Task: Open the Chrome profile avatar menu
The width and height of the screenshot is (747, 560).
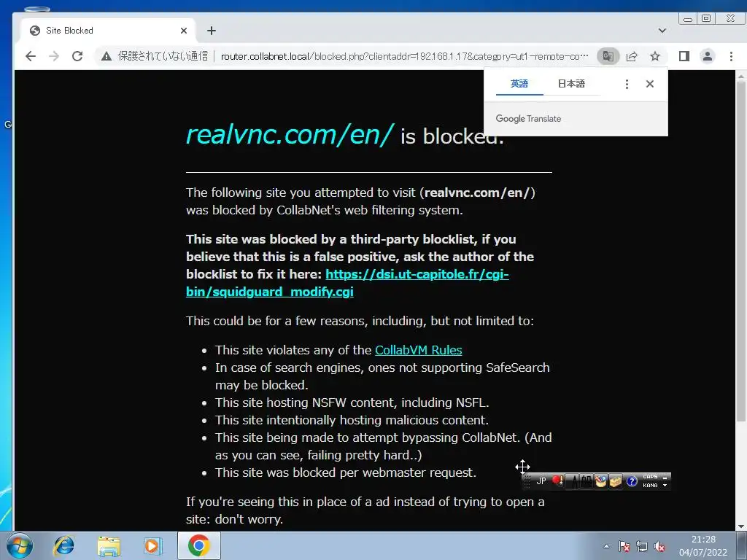Action: click(x=708, y=56)
